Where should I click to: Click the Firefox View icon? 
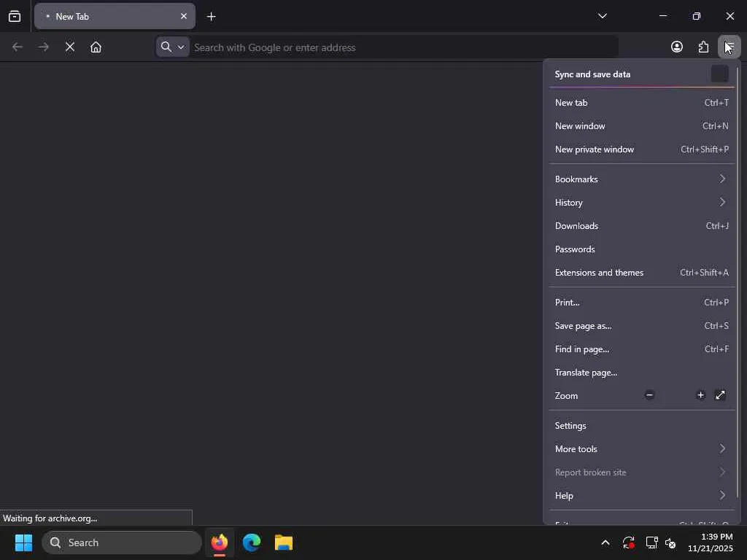click(15, 16)
